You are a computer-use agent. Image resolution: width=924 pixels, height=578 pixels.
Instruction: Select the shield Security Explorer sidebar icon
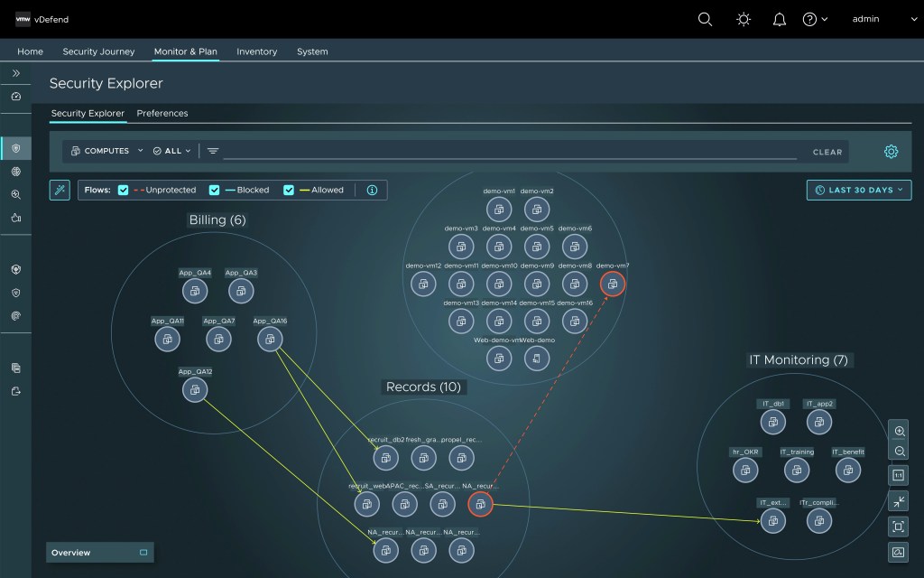(x=16, y=149)
